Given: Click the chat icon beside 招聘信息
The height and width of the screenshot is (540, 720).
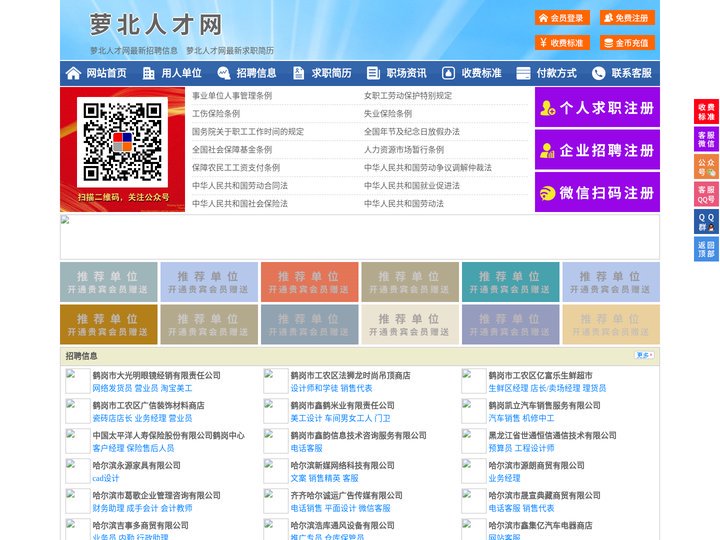Looking at the screenshot, I should click(224, 73).
